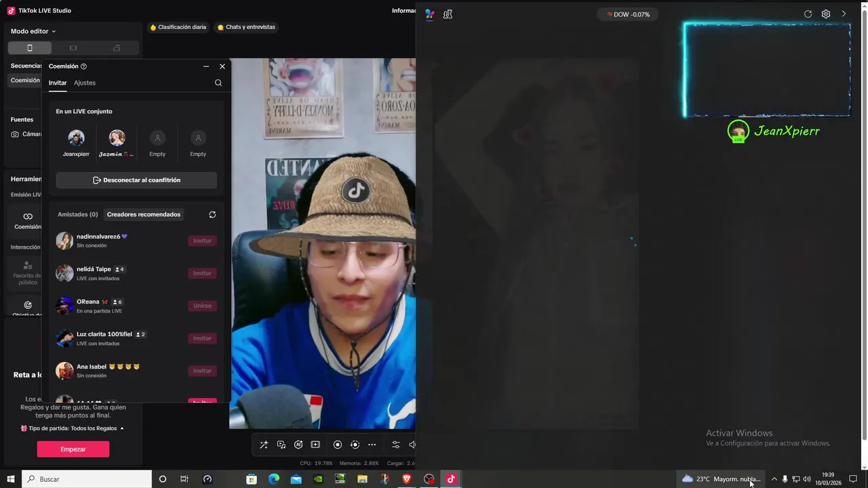
Task: Show hidden system tray icons chevron
Action: tap(774, 479)
